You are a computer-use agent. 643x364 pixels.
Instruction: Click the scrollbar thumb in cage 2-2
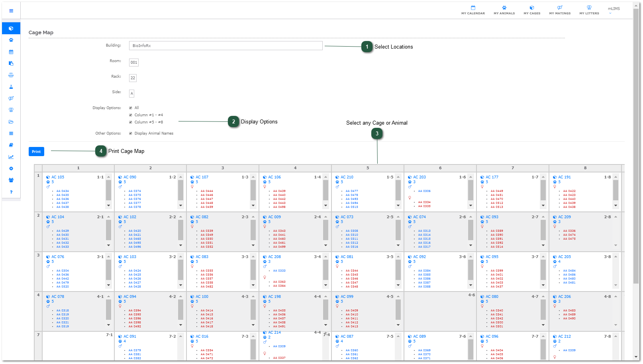(x=180, y=230)
